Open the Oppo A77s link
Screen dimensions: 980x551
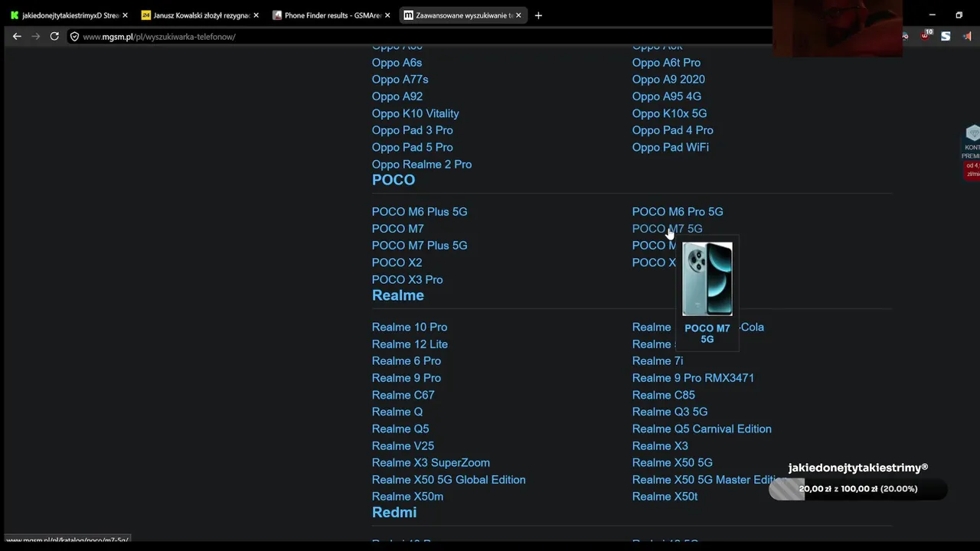400,80
